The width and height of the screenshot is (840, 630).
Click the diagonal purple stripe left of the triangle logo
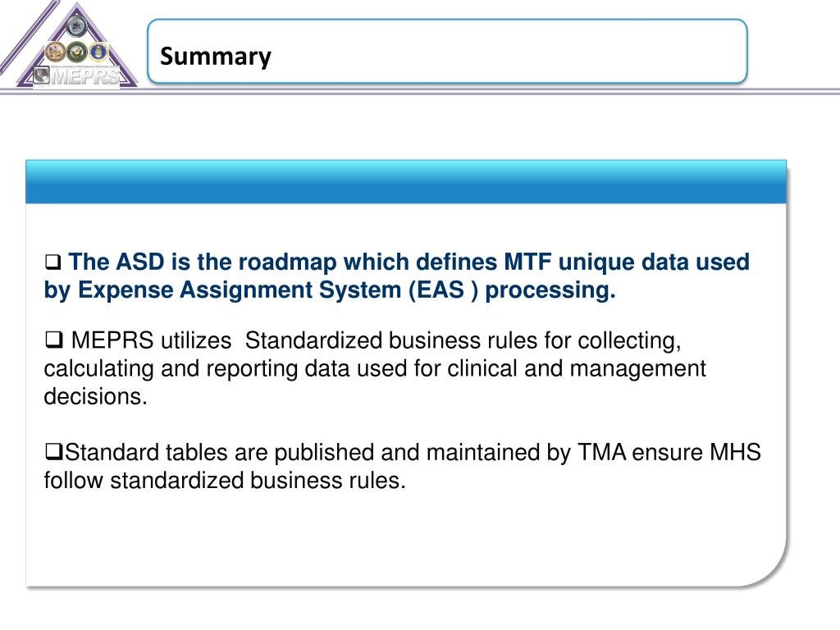coord(30,38)
